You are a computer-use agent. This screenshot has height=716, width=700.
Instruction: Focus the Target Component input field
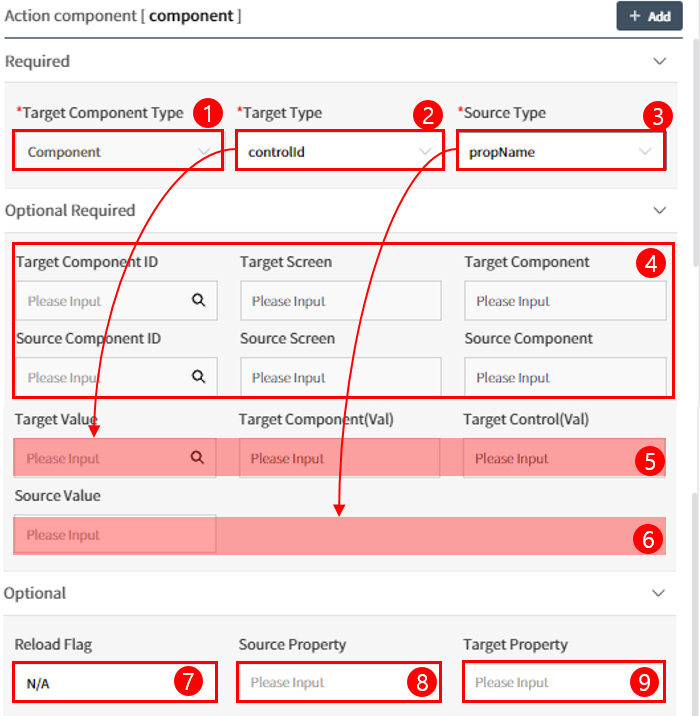click(x=565, y=301)
